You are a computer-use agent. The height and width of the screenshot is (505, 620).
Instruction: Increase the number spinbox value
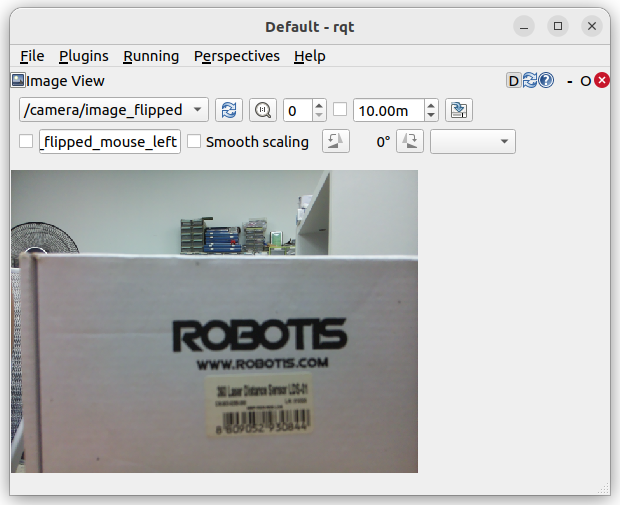point(319,105)
